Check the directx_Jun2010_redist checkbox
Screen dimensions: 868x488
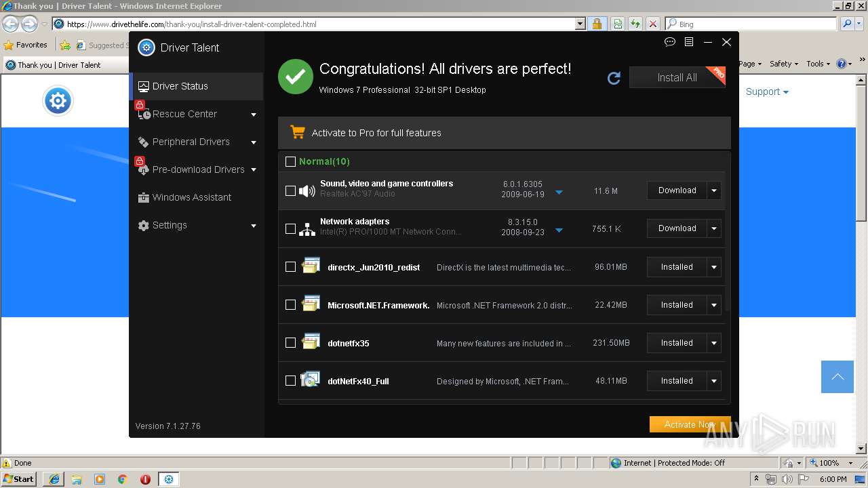[290, 267]
